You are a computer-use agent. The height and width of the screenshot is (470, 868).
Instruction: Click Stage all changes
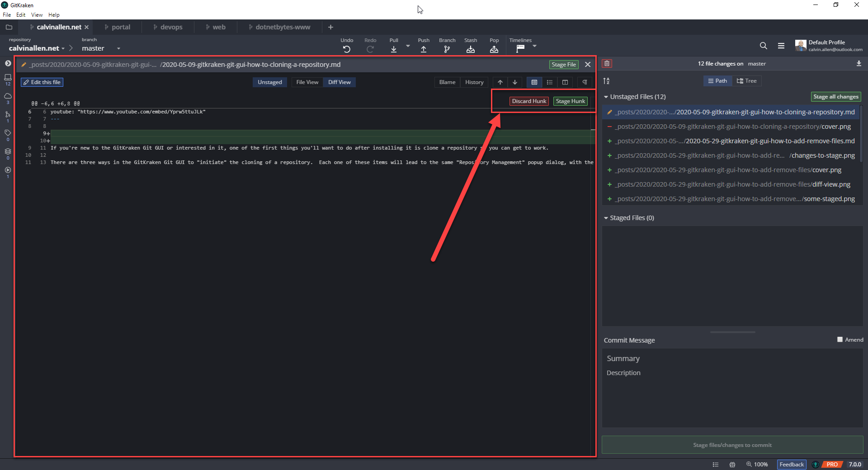pyautogui.click(x=835, y=97)
